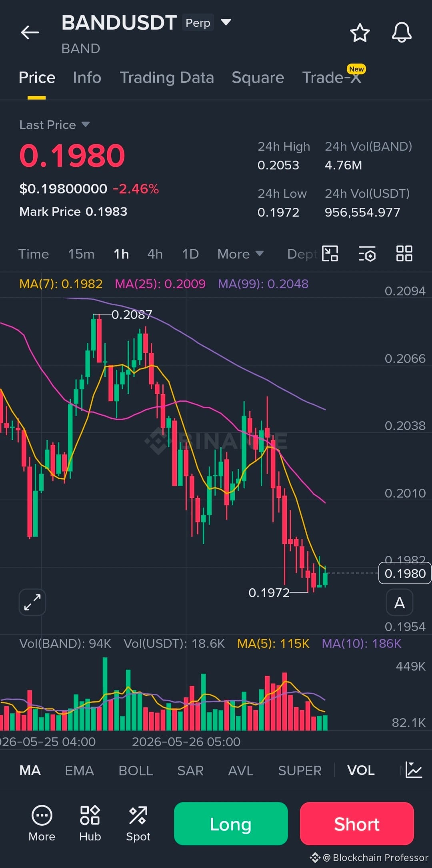Image resolution: width=432 pixels, height=868 pixels.
Task: Open price alerts with the bell icon
Action: point(402,32)
